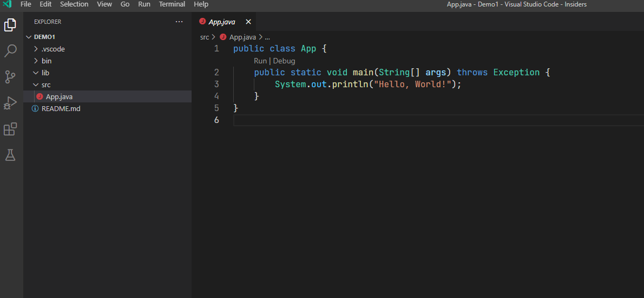Click the src breadcrumb segment
The image size is (644, 298).
(x=205, y=37)
